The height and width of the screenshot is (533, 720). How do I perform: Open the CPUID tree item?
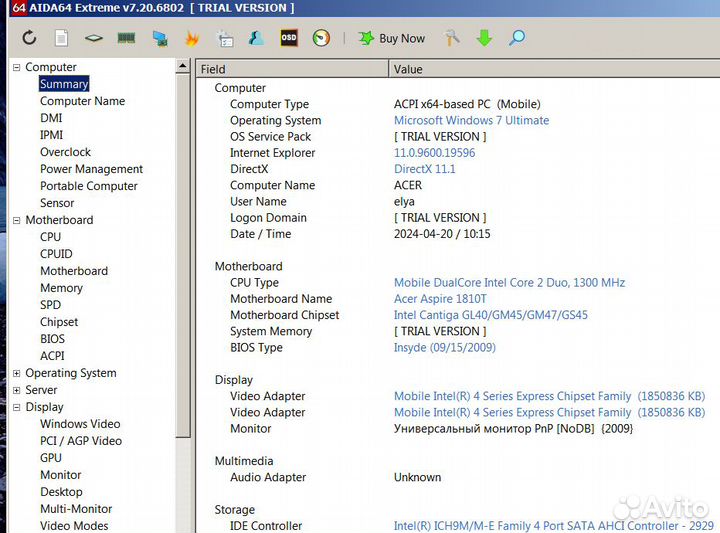pyautogui.click(x=56, y=254)
